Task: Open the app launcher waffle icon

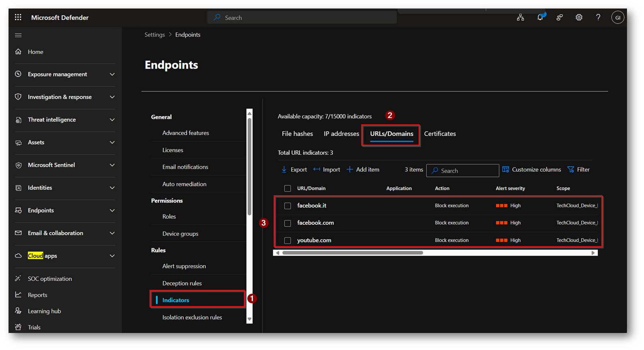Action: pyautogui.click(x=18, y=17)
